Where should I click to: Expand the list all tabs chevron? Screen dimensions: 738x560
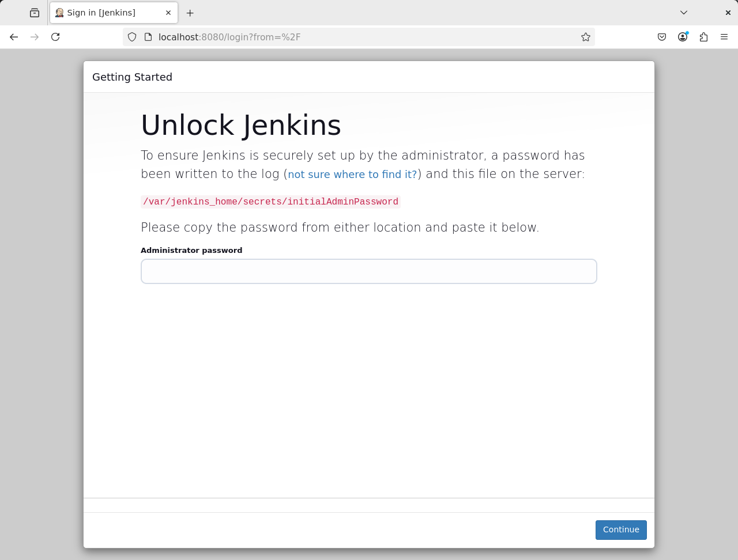click(684, 13)
